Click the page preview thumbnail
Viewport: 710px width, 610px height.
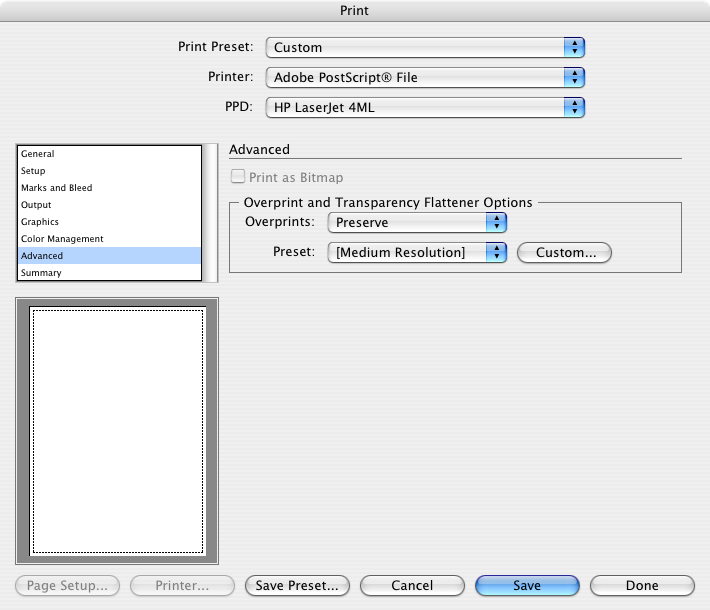click(117, 430)
